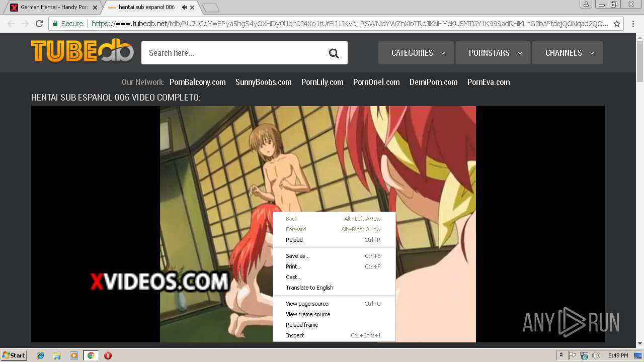Viewport: 644px width, 362px height.
Task: Click the Start button
Action: tap(14, 355)
